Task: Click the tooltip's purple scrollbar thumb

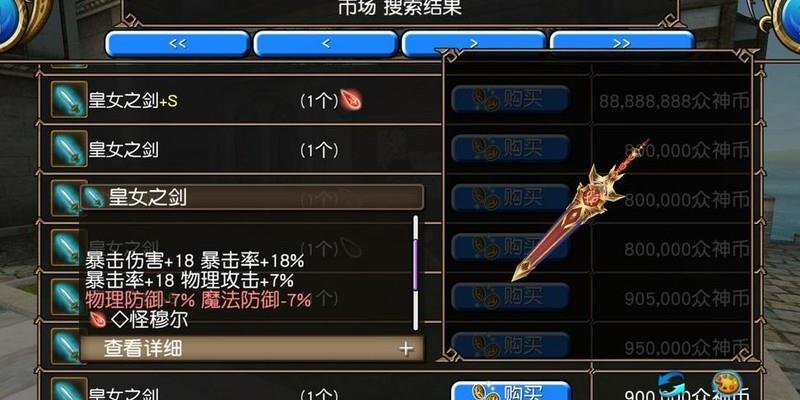Action: pyautogui.click(x=415, y=264)
